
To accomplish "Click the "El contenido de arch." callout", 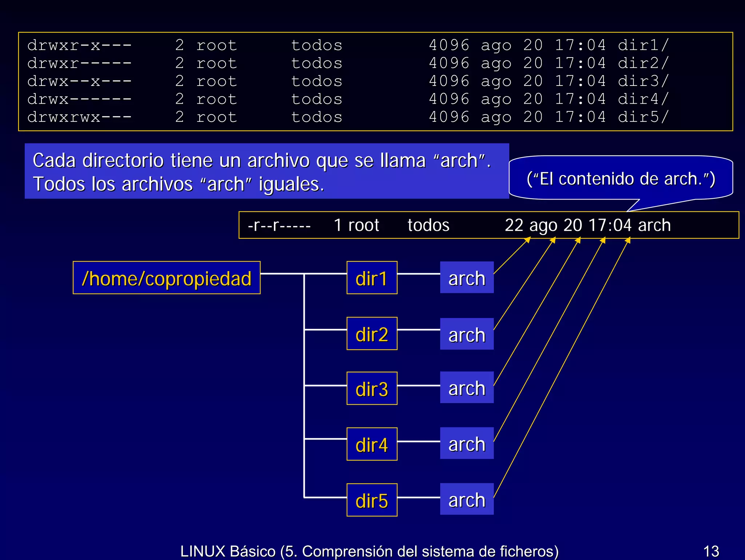I will pos(621,179).
